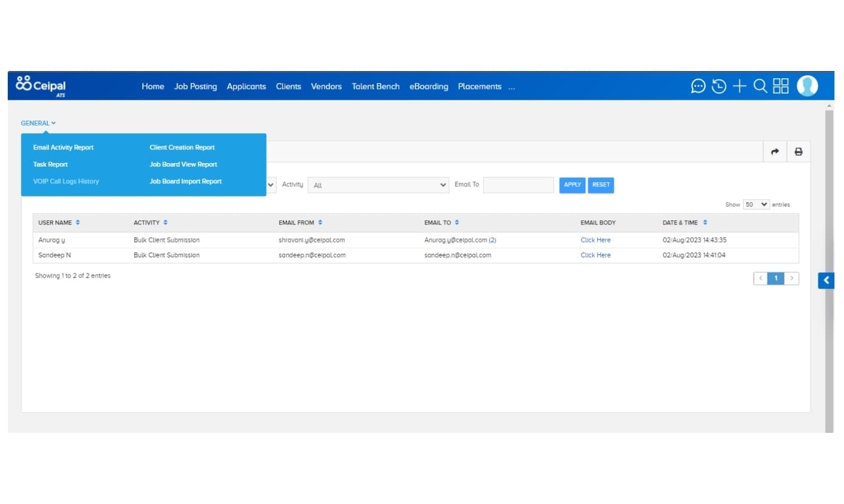
Task: Open the Activity filter dropdown
Action: tap(378, 185)
